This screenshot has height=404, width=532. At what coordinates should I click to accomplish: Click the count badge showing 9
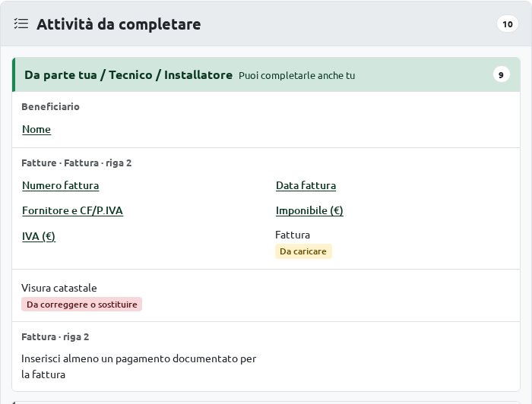click(x=501, y=75)
